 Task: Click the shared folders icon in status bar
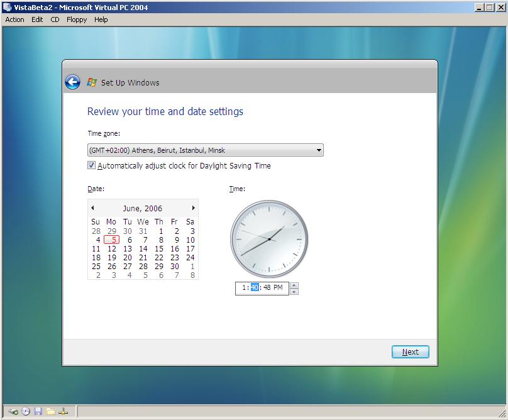[x=50, y=412]
